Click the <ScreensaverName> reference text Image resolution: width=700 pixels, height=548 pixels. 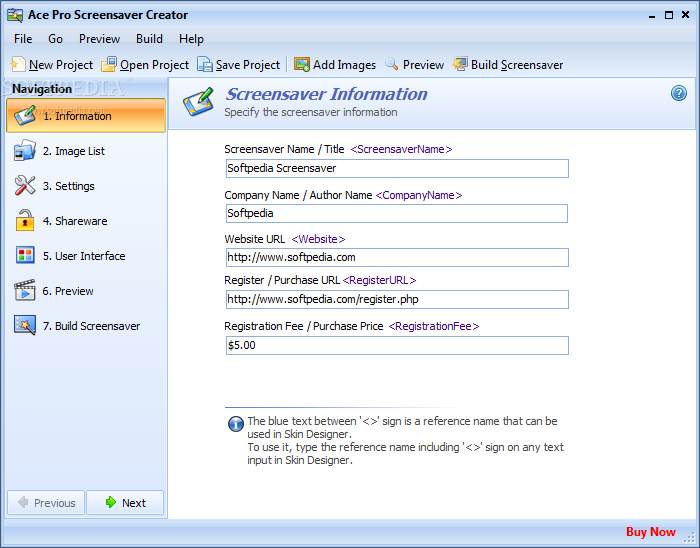pyautogui.click(x=401, y=149)
